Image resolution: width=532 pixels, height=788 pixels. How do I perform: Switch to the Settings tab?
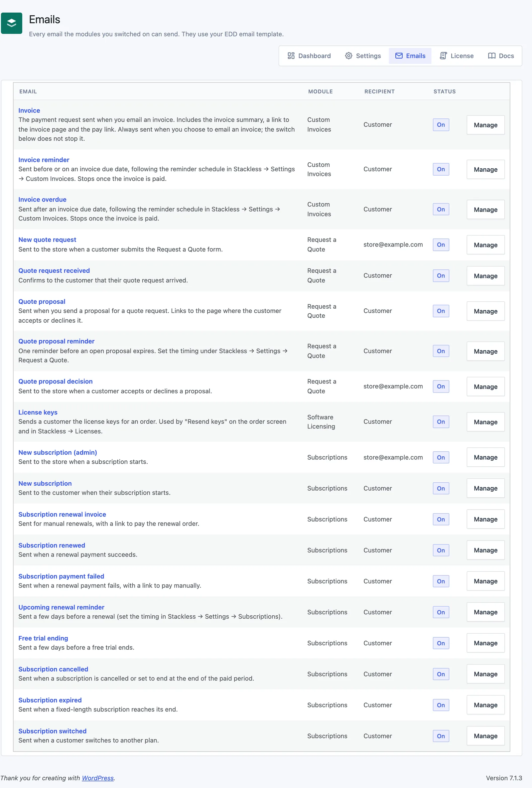362,56
